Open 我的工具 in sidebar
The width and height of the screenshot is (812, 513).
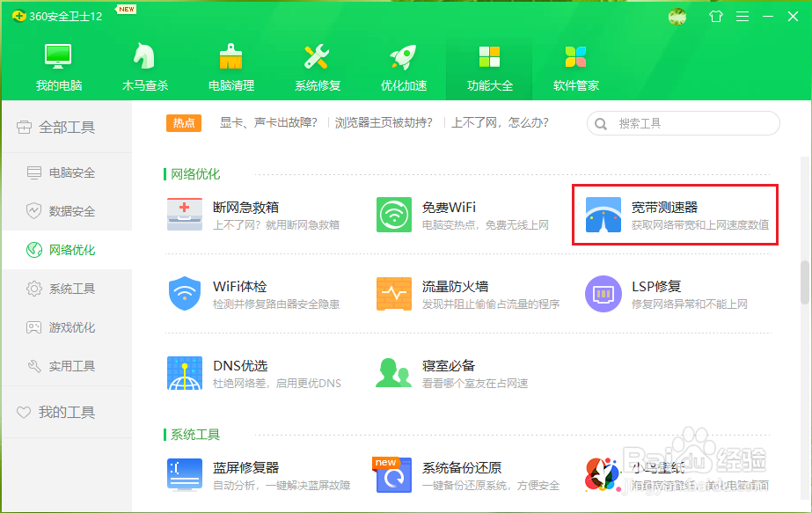[x=67, y=413]
